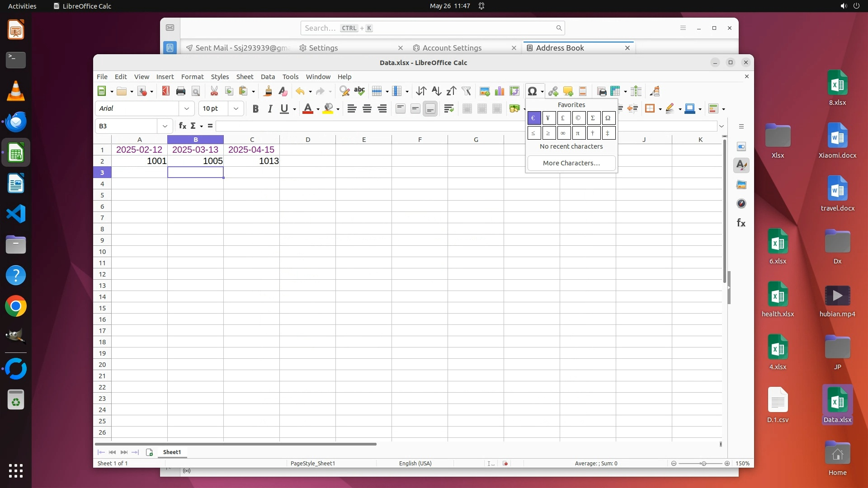
Task: Click the Export as PDF icon
Action: point(165,91)
